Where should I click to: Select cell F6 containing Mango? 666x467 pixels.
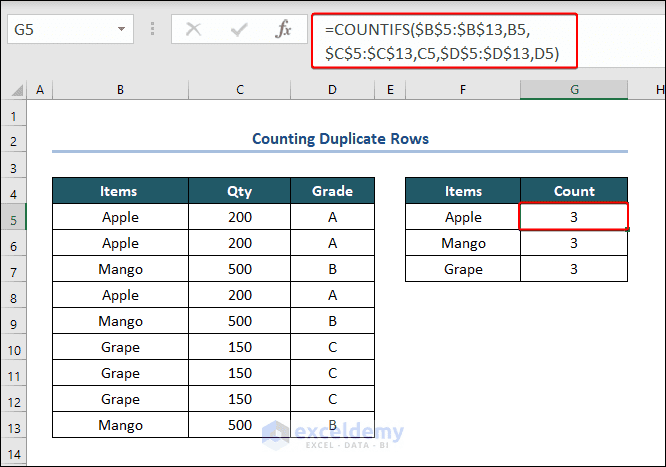pyautogui.click(x=463, y=243)
